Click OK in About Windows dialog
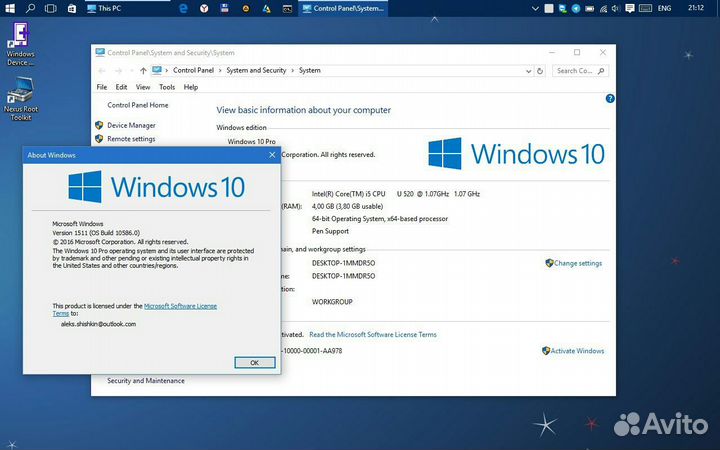The image size is (720, 450). click(255, 363)
